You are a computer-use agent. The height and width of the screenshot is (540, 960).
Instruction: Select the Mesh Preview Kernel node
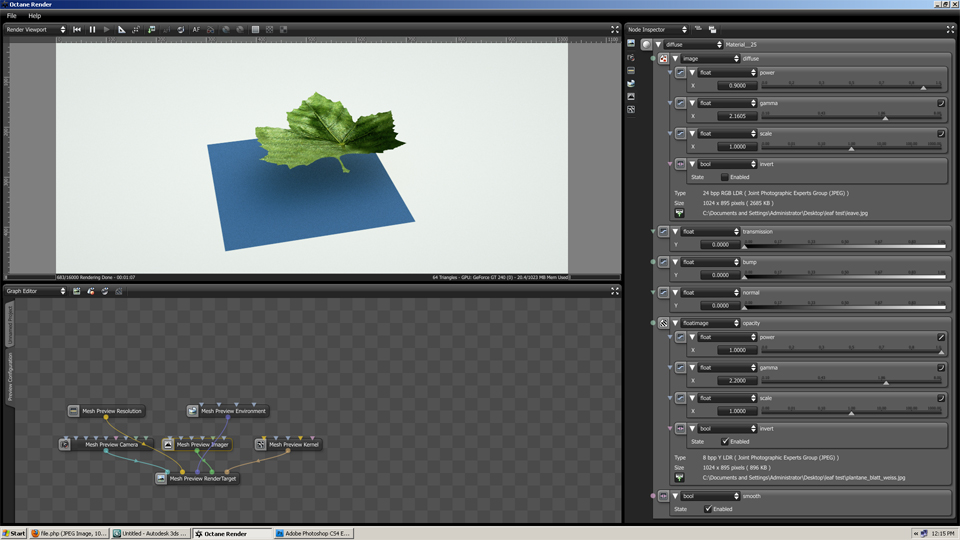coord(288,444)
